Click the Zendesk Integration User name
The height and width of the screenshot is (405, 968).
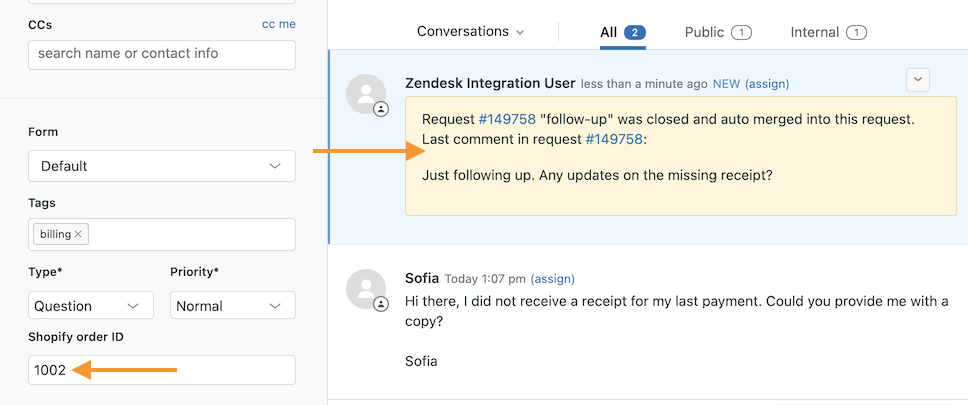coord(490,83)
